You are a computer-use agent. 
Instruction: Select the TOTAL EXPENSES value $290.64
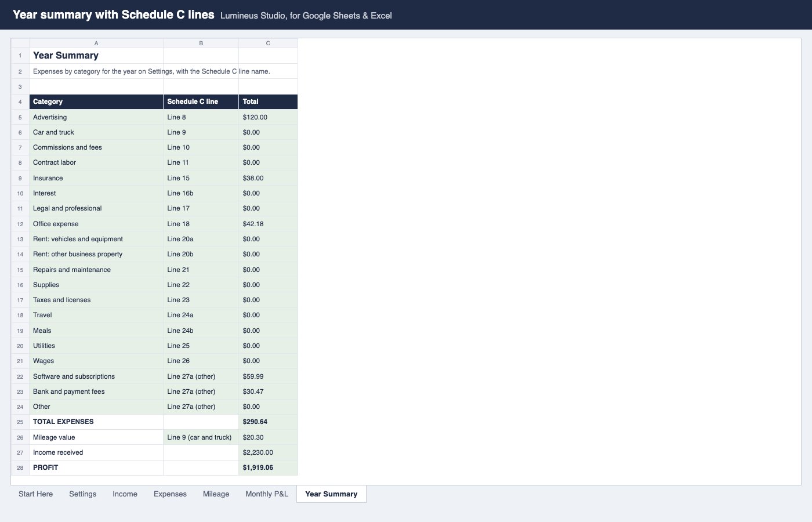point(268,422)
